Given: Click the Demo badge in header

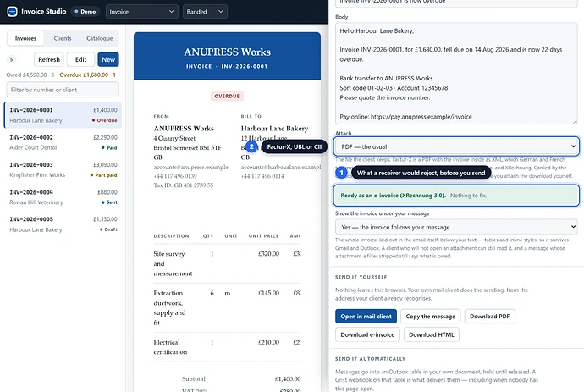Looking at the screenshot, I should click(85, 12).
